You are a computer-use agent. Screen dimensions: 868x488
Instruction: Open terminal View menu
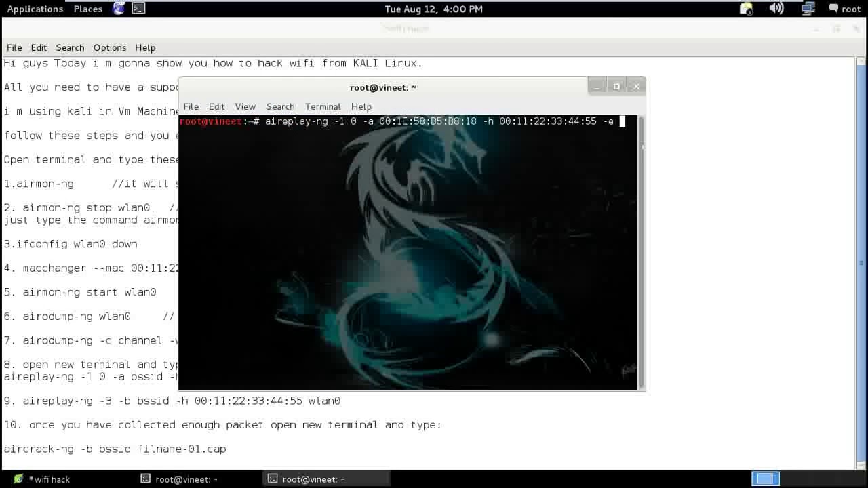tap(245, 106)
